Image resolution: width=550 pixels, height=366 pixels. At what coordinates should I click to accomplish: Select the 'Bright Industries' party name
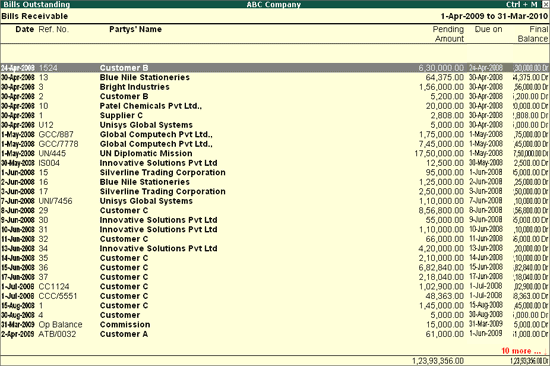134,87
